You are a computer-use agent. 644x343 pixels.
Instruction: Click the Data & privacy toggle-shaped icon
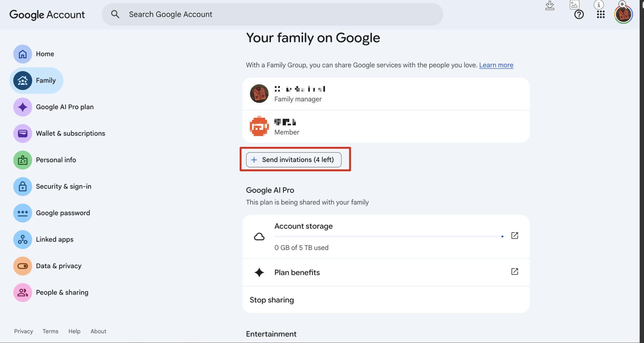23,266
